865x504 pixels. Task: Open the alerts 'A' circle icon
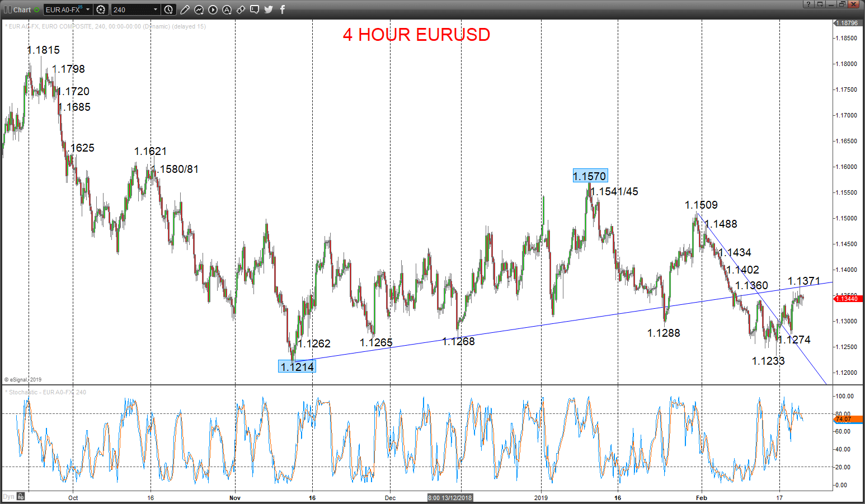pos(227,10)
